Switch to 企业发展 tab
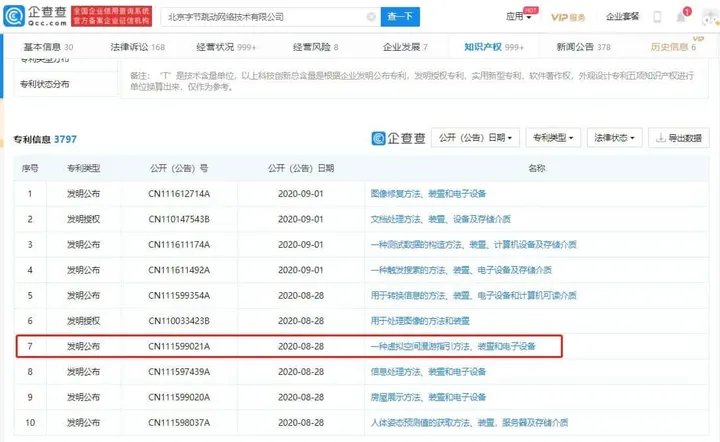 405,47
